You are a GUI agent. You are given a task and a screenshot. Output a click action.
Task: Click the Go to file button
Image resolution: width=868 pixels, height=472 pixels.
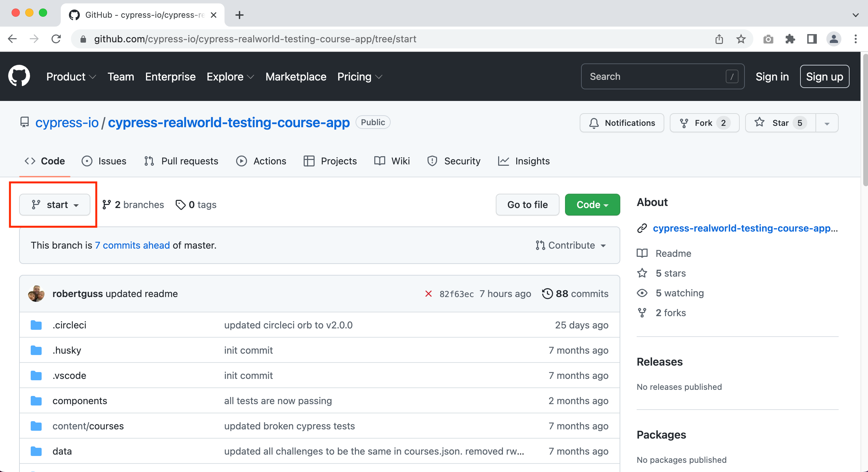[x=527, y=205]
